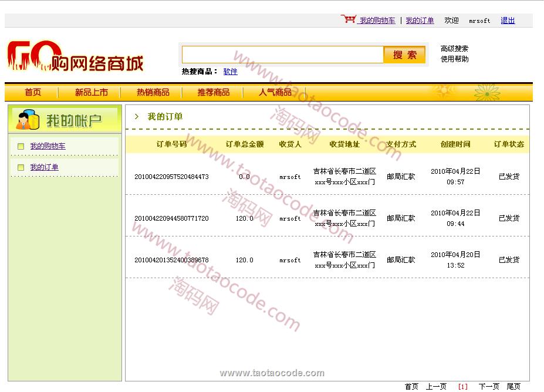Image resolution: width=544 pixels, height=392 pixels.
Task: Select 人气商品 in navigation bar
Action: click(275, 92)
